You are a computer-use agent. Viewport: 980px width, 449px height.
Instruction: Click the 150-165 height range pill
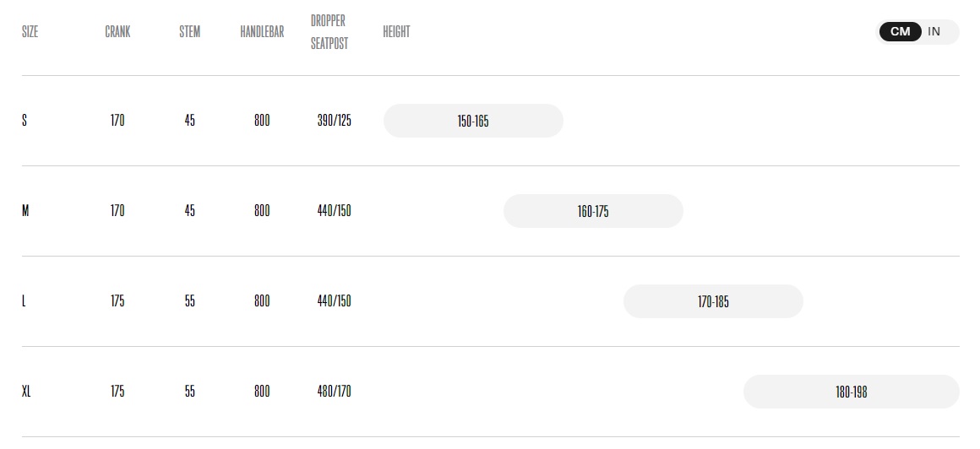coord(473,121)
